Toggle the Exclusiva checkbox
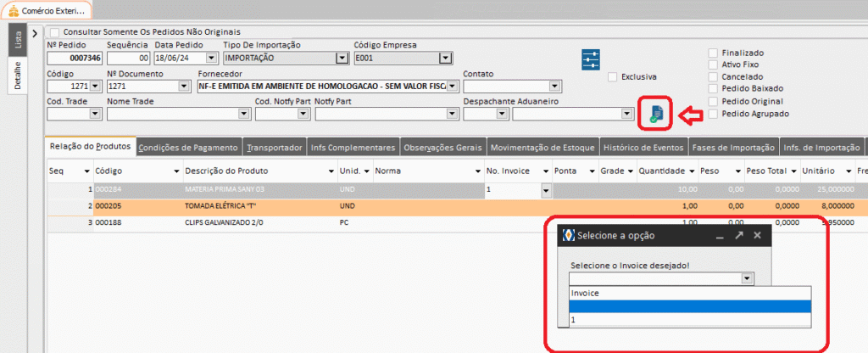The image size is (868, 353). (x=612, y=77)
